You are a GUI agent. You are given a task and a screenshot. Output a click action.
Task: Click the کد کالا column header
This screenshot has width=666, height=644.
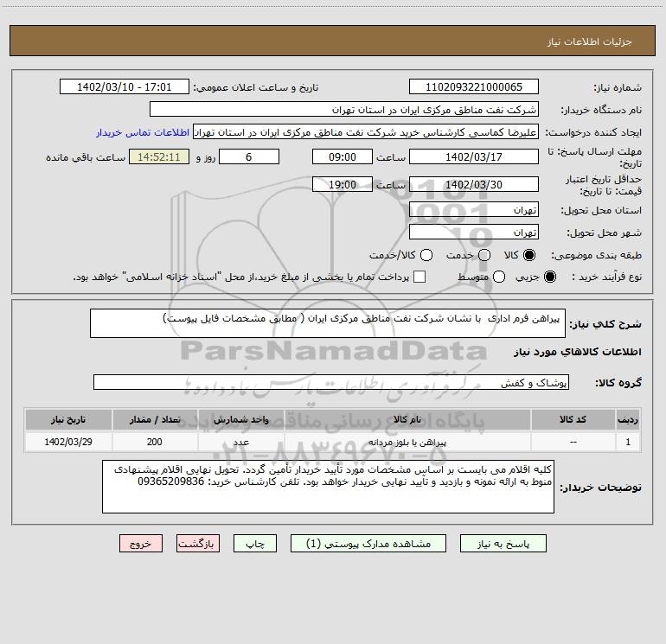[573, 419]
